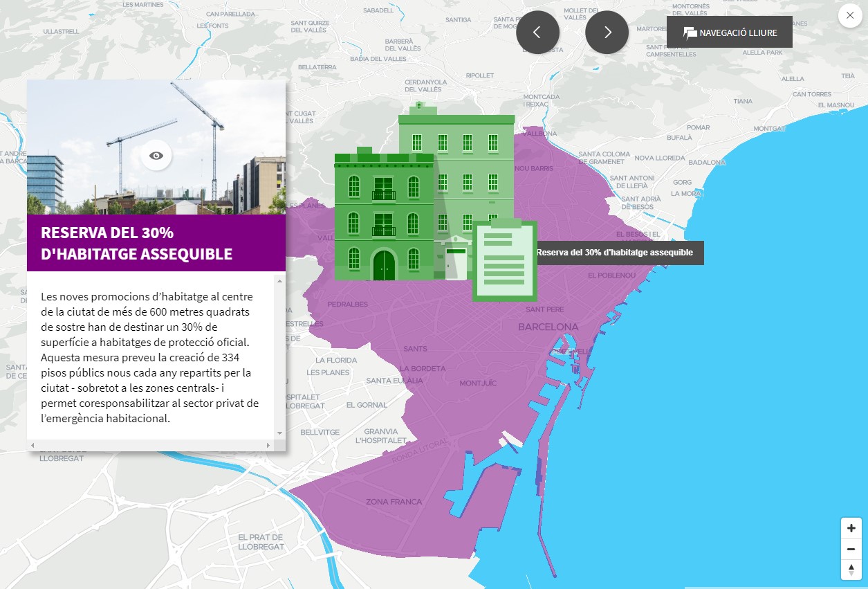Switch to Navegació lliure mode
The width and height of the screenshot is (868, 589).
pyautogui.click(x=729, y=33)
